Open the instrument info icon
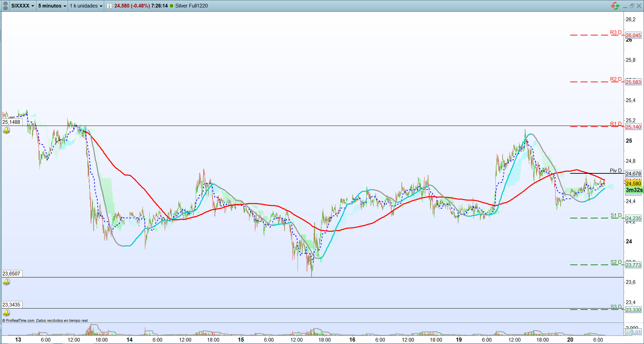The height and width of the screenshot is (344, 644). tap(109, 6)
